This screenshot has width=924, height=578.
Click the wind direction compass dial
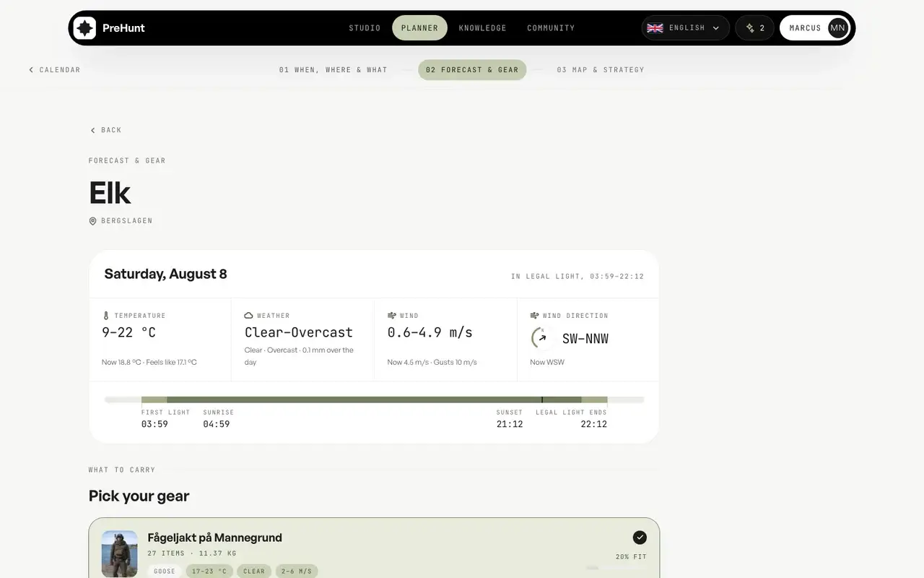541,337
